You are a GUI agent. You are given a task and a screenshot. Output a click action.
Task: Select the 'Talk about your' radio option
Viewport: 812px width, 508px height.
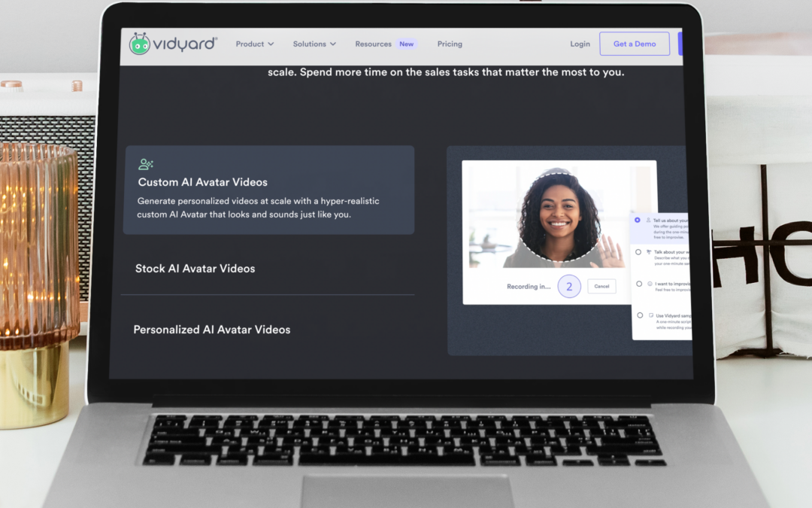(x=638, y=252)
